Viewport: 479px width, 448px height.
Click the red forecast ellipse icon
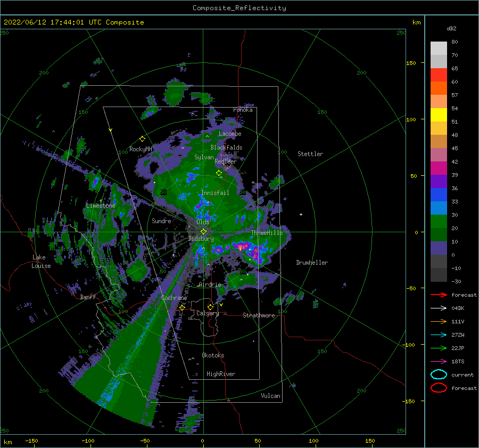pyautogui.click(x=439, y=388)
